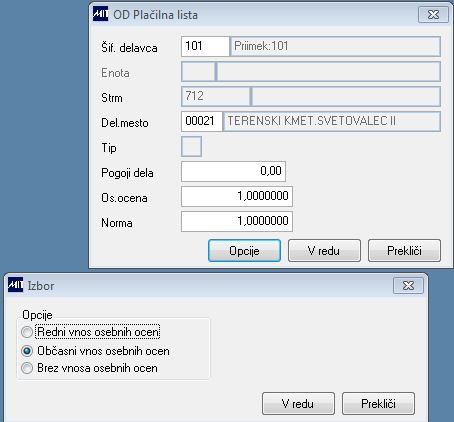The width and height of the screenshot is (454, 422).
Task: Click the Strm label
Action: coord(112,98)
